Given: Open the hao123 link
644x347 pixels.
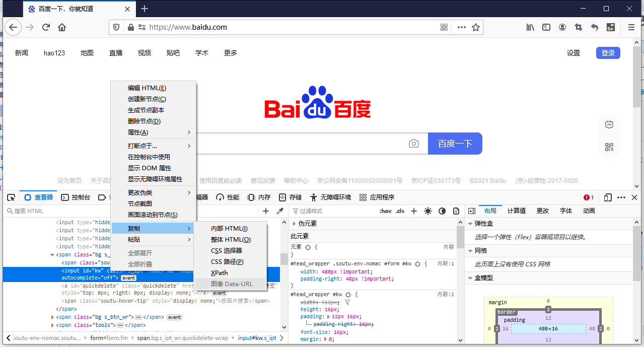Looking at the screenshot, I should click(x=54, y=53).
